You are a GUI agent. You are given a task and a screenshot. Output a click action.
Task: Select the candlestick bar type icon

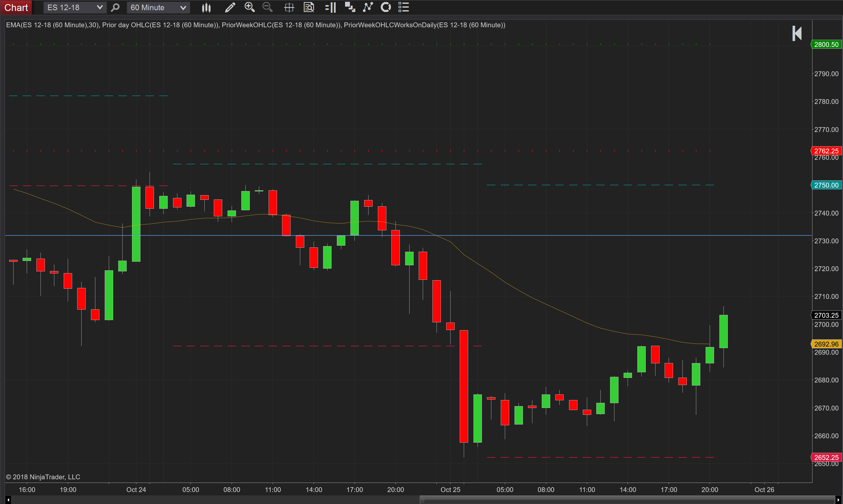[206, 7]
